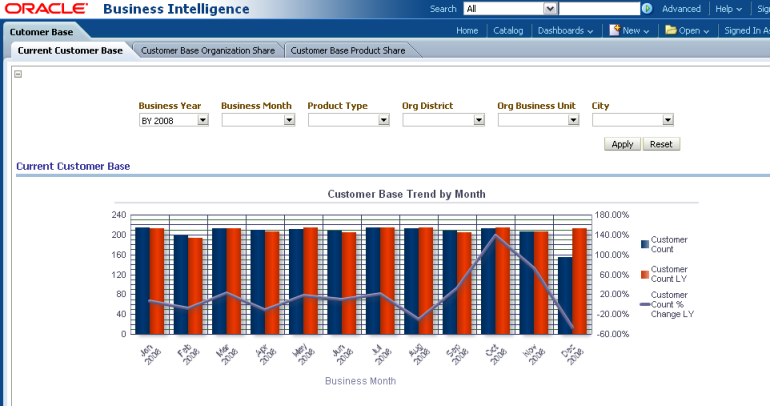Open the Catalog link

(508, 30)
